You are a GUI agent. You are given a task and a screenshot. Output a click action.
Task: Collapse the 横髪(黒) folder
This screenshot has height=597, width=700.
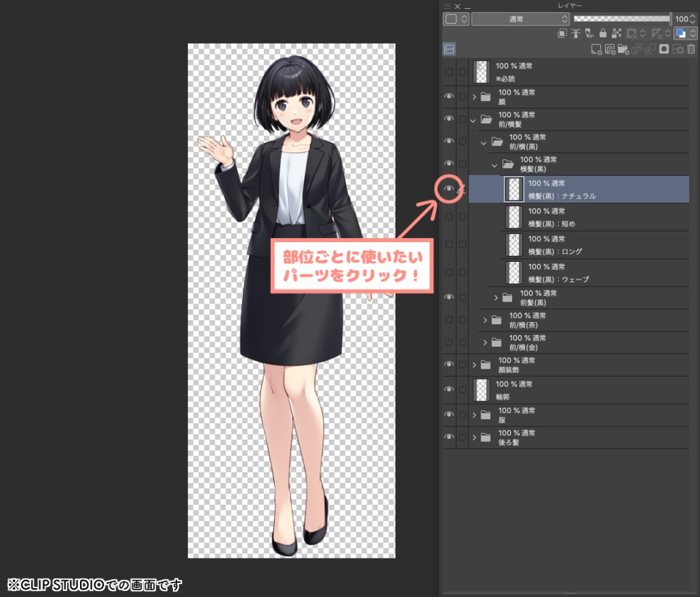tap(494, 164)
